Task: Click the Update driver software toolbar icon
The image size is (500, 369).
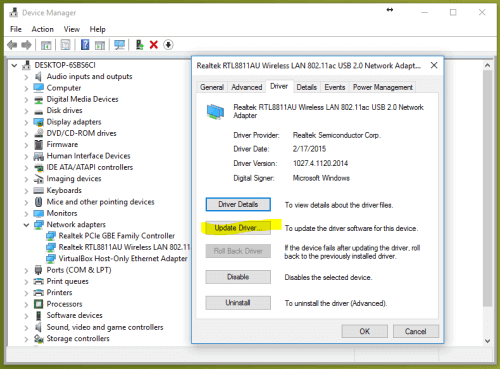Action: pos(140,45)
